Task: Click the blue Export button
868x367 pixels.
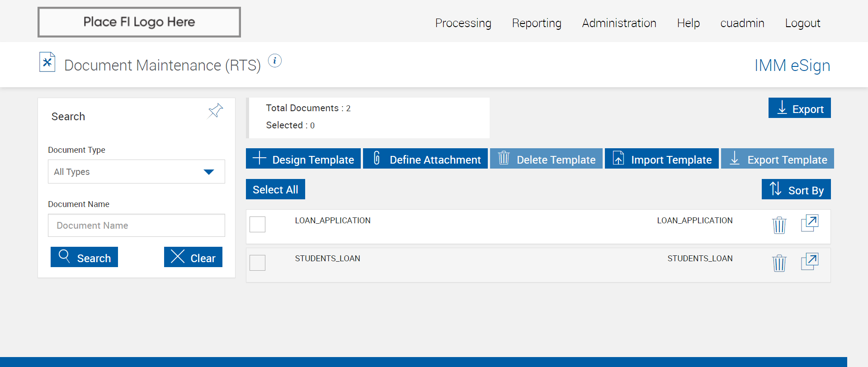Action: coord(799,108)
